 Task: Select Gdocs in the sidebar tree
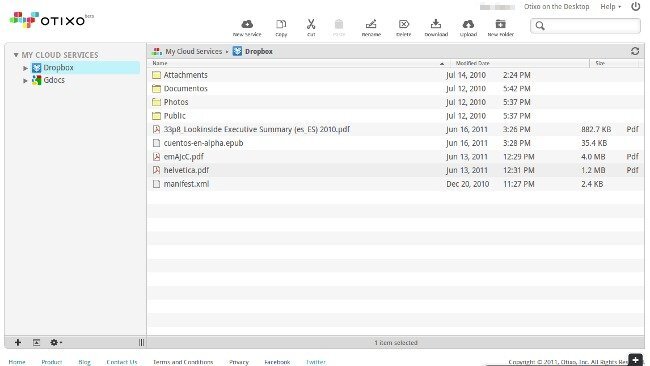pos(54,80)
